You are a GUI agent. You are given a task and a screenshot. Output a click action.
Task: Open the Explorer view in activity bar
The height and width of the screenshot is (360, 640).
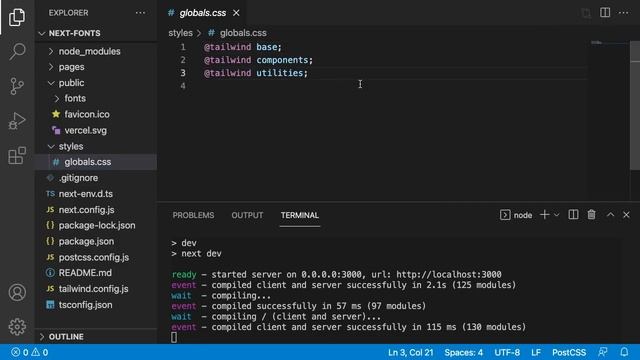click(x=17, y=17)
